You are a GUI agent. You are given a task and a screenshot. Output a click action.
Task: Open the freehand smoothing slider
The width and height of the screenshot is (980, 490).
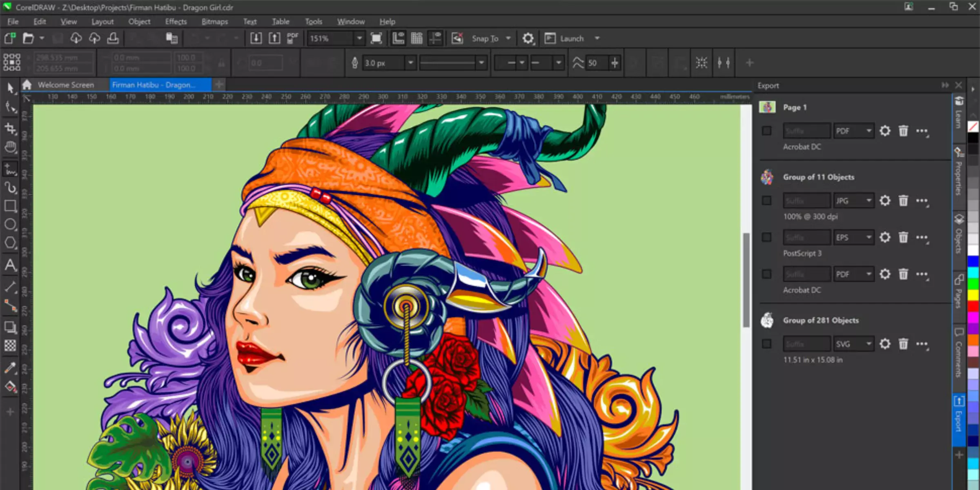point(615,63)
